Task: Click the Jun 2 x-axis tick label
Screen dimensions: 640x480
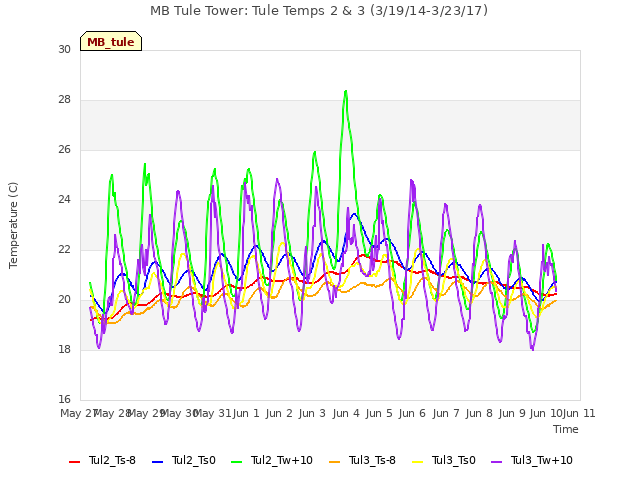Action: (279, 413)
